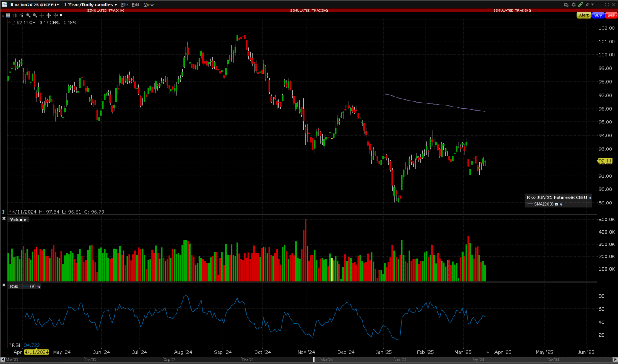This screenshot has height=364, width=618.
Task: Zoom in using the plus magnifier icon
Action: click(x=28, y=15)
